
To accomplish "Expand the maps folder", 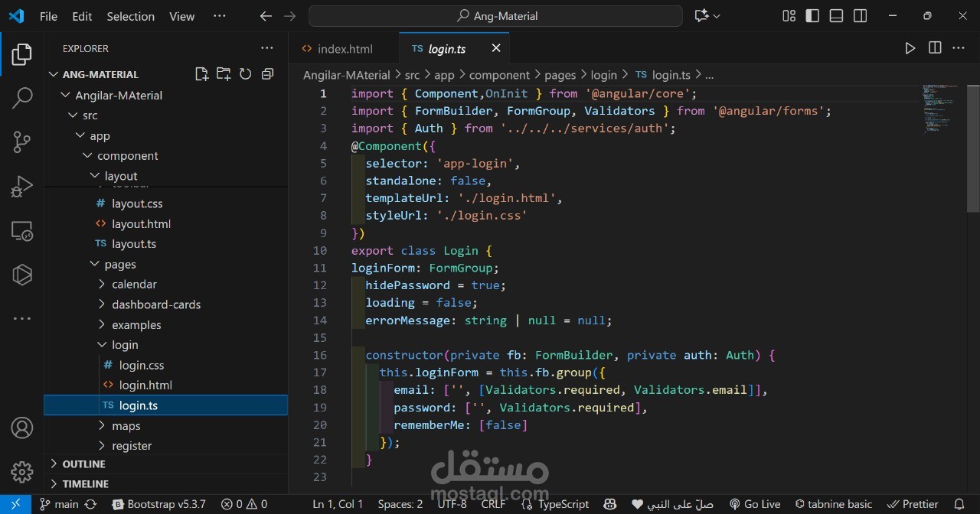I will (102, 425).
